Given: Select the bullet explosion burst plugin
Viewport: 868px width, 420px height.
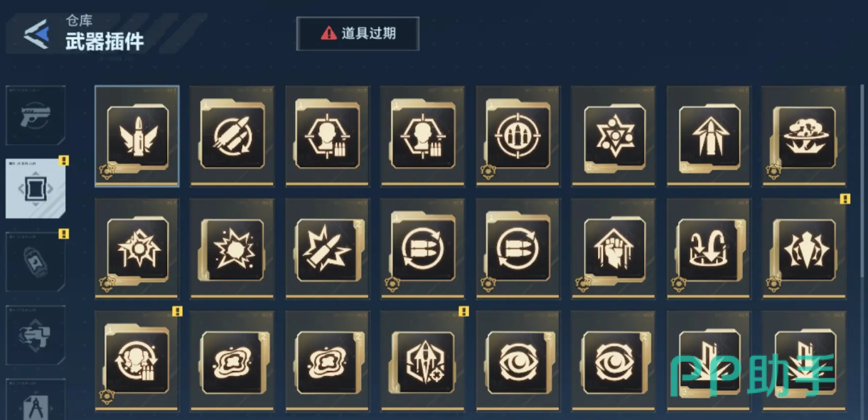Looking at the screenshot, I should [327, 249].
